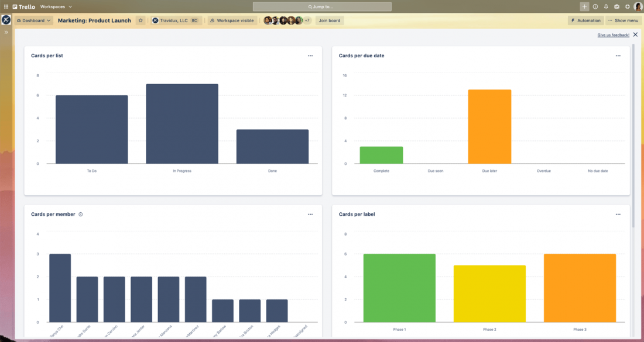Click the plus icon to create new item
This screenshot has height=342, width=644.
pos(584,6)
